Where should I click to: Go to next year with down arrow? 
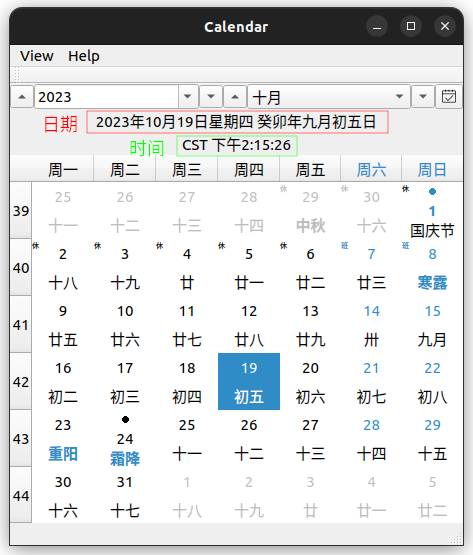click(x=211, y=97)
